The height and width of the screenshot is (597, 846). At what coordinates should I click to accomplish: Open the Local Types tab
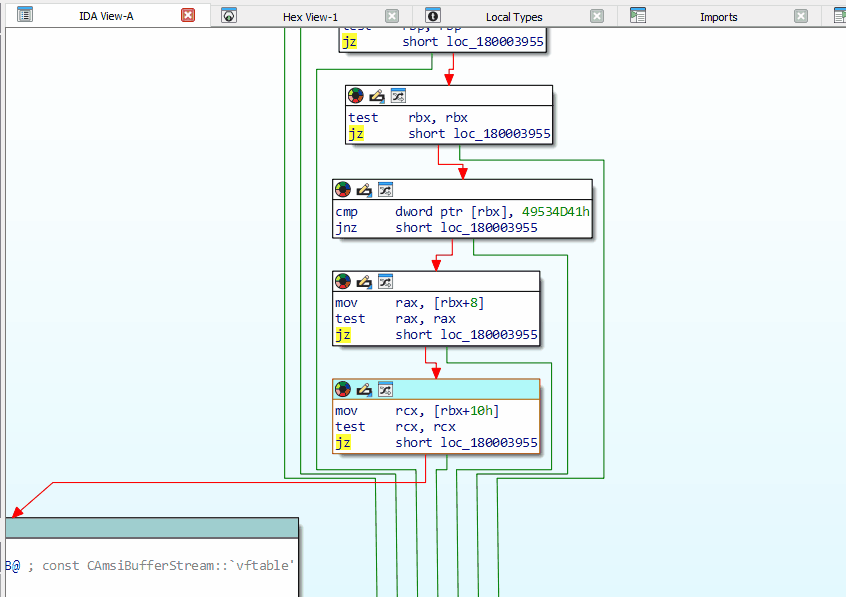(x=513, y=17)
